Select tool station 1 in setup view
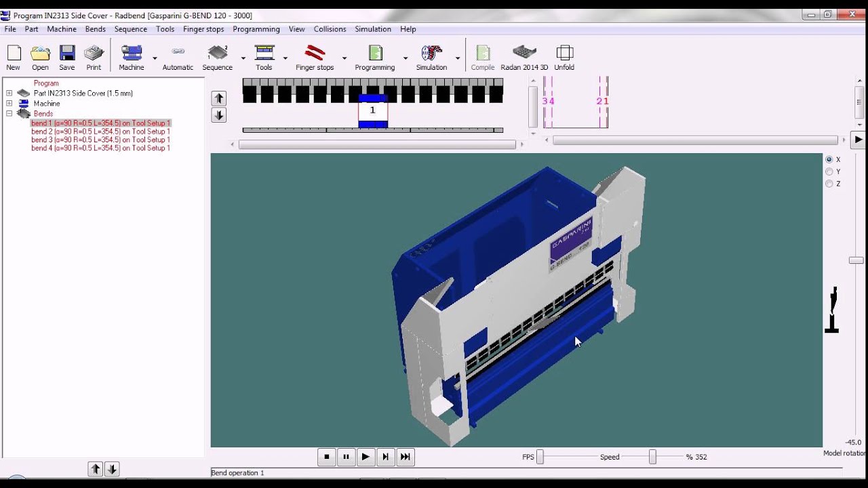This screenshot has width=868, height=488. pyautogui.click(x=372, y=110)
